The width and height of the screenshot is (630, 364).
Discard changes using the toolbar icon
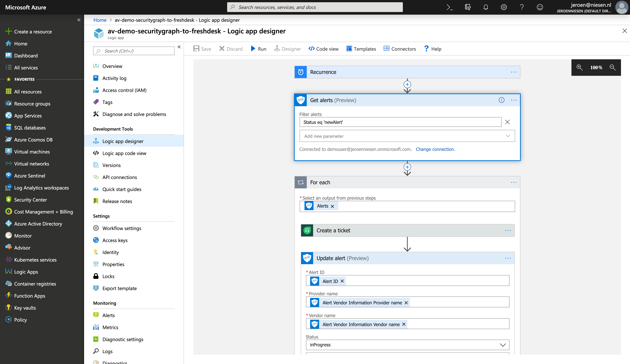[x=231, y=49]
